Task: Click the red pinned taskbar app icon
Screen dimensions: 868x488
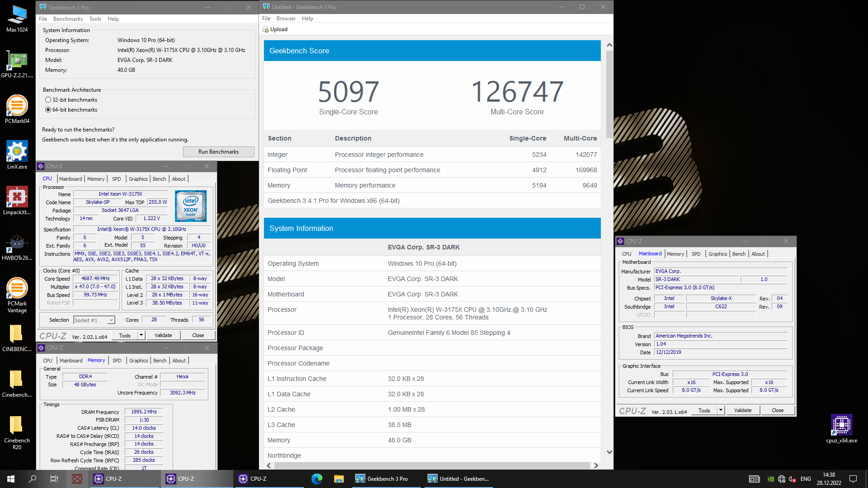Action: point(77,479)
